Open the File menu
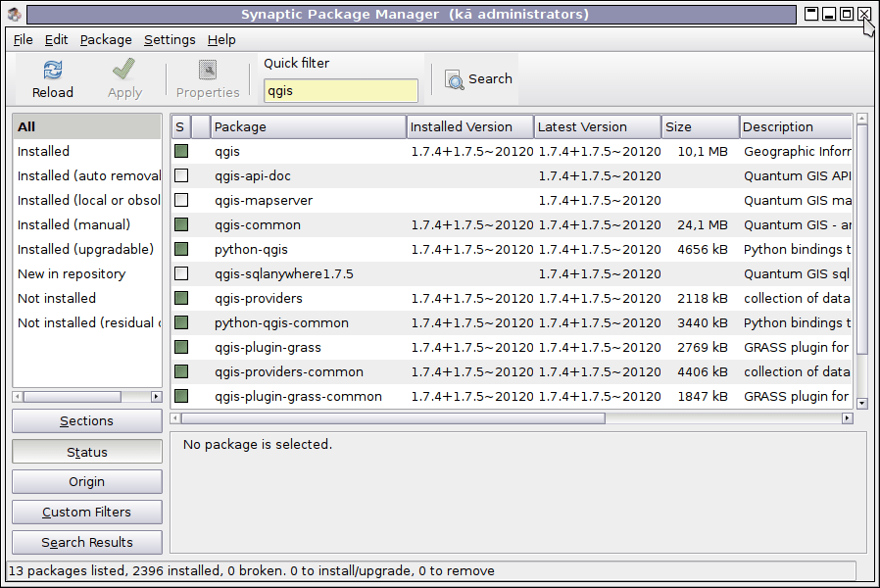Screen dimensions: 880x588 (23, 40)
